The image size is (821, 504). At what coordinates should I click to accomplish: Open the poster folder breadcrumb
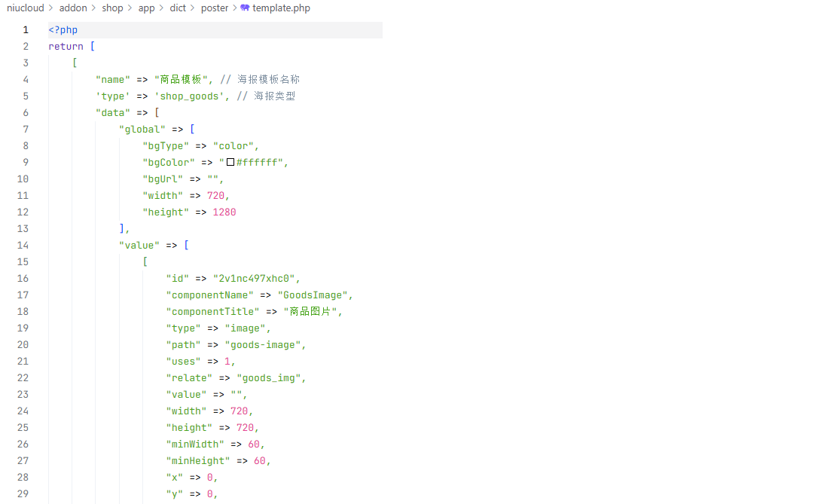point(215,8)
